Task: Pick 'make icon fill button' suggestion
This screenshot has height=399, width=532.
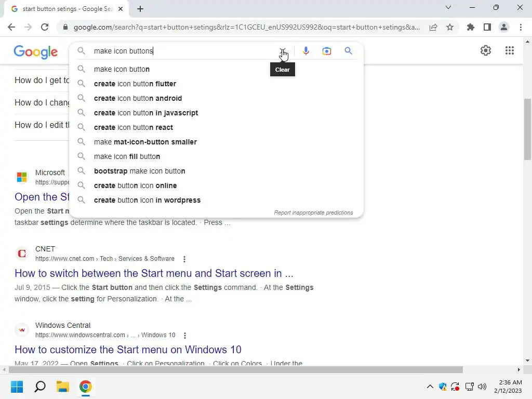Action: tap(216, 157)
